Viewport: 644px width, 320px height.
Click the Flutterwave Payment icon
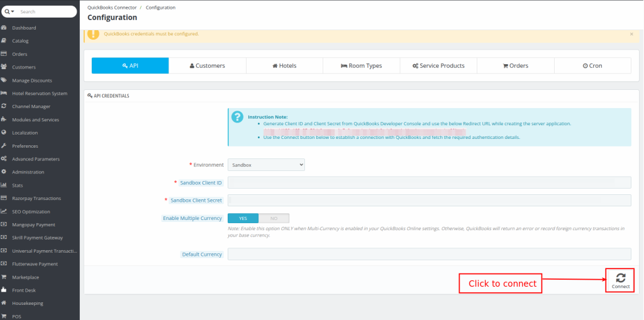4,263
